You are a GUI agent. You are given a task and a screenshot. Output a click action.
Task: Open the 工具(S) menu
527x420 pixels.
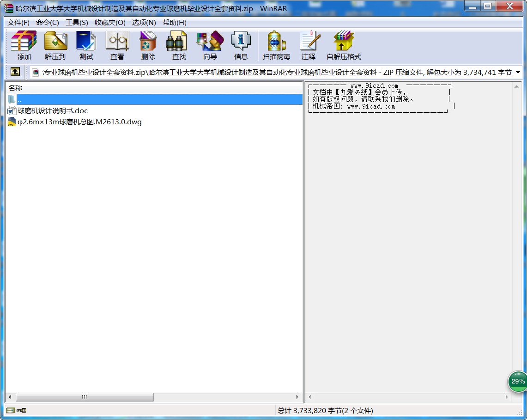click(x=77, y=23)
